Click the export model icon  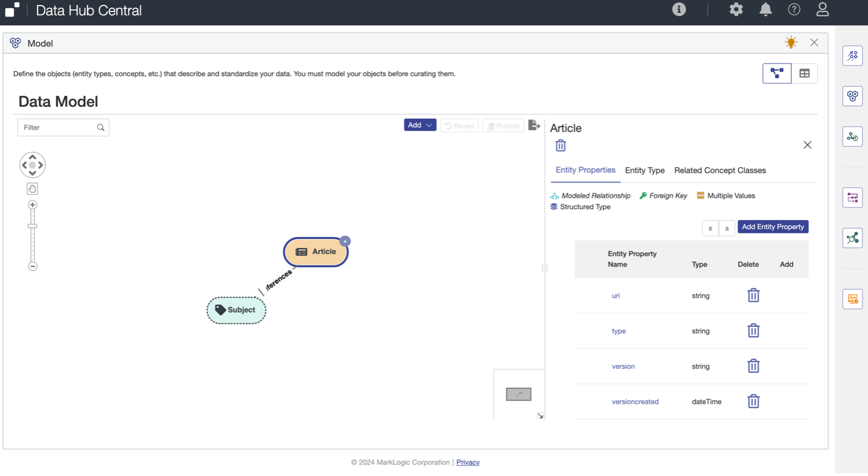click(534, 125)
